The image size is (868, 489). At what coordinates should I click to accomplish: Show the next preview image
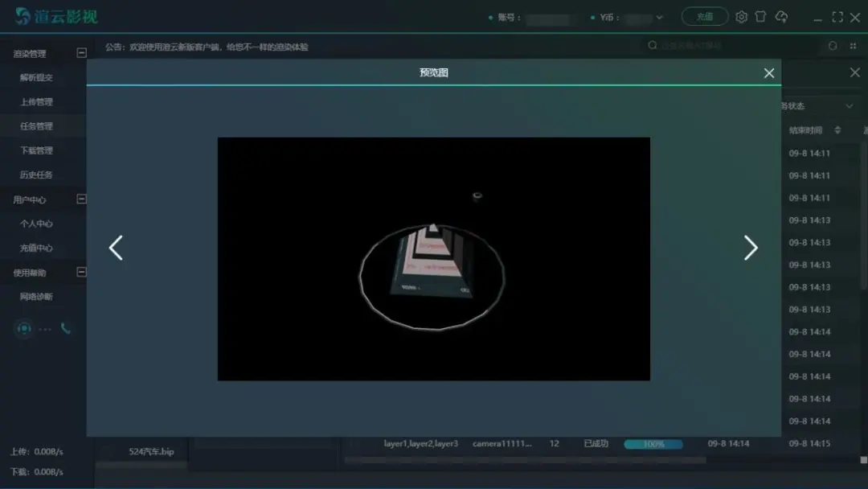pos(751,248)
